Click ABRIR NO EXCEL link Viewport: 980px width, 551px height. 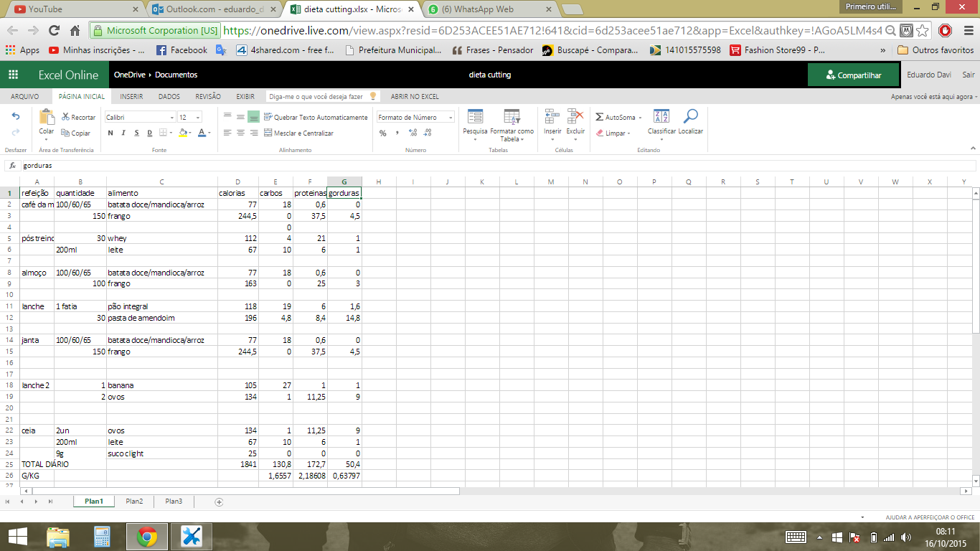[x=415, y=96]
